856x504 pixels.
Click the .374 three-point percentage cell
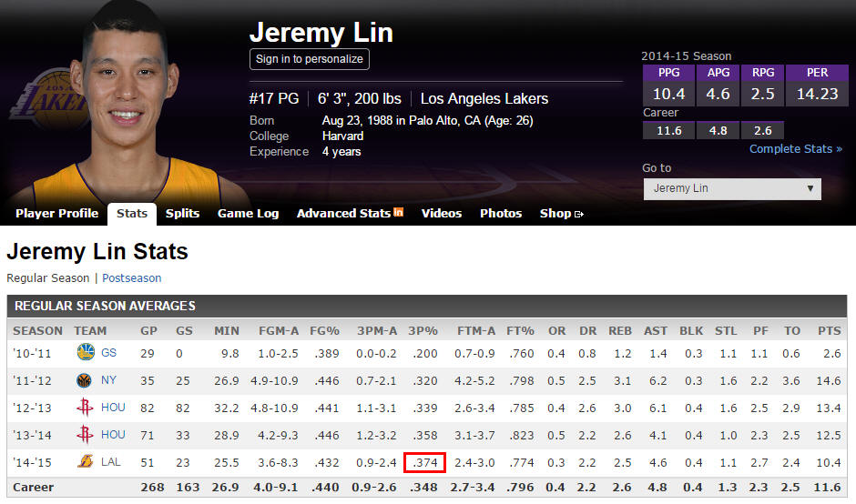point(424,462)
